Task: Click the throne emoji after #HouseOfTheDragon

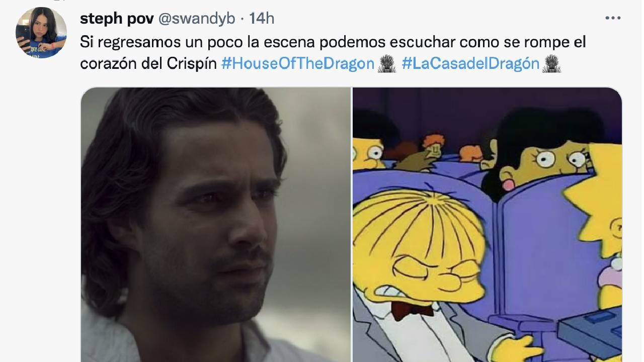Action: [387, 64]
